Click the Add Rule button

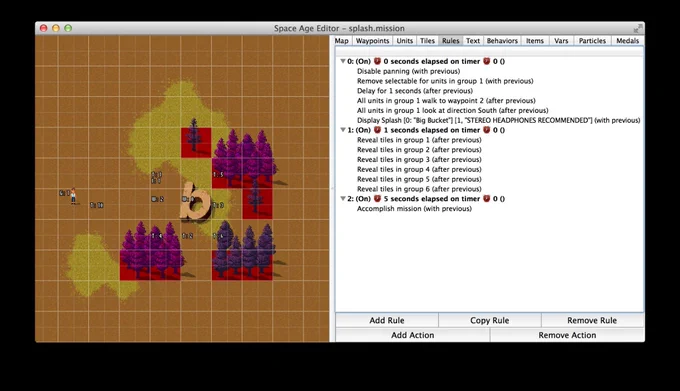click(x=387, y=320)
